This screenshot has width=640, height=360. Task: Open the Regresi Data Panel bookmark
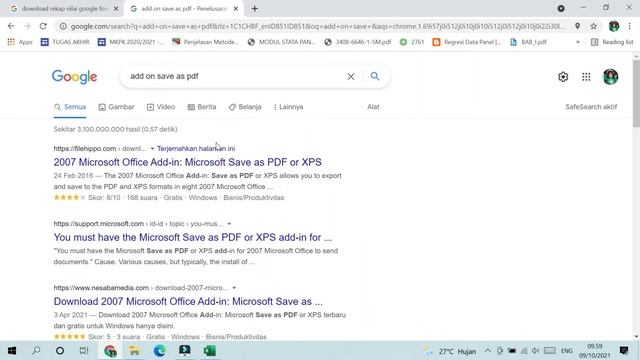pyautogui.click(x=467, y=42)
